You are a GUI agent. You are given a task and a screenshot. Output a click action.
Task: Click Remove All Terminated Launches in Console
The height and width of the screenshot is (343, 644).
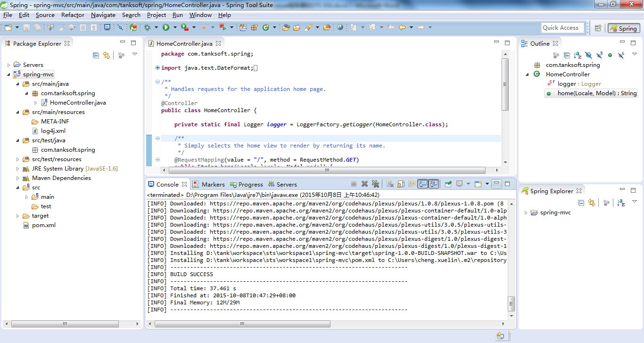click(375, 184)
